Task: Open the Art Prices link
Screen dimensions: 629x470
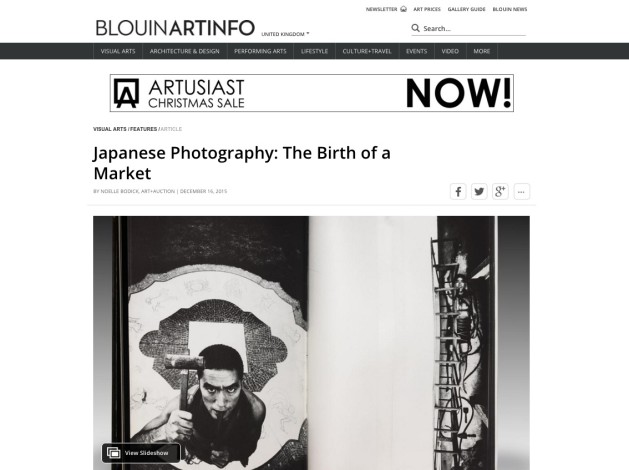Action: coord(427,9)
